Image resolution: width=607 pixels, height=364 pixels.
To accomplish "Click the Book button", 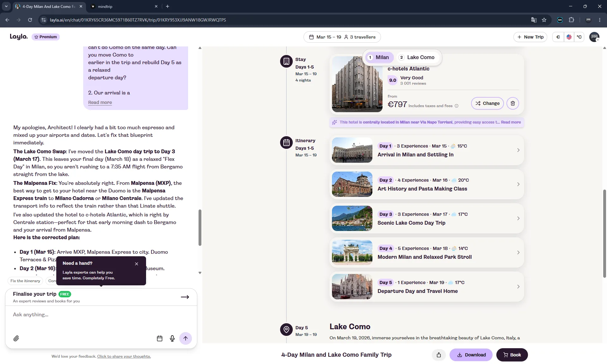I will 512,355.
